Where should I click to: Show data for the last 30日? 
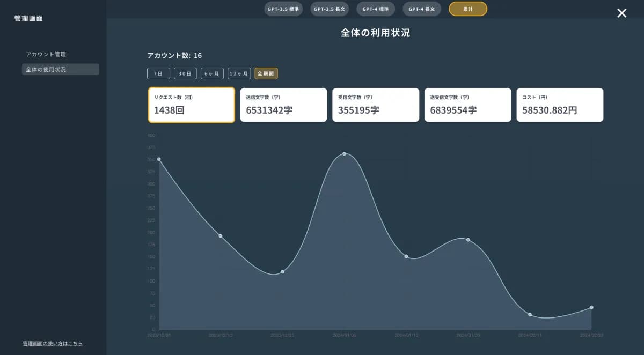185,73
